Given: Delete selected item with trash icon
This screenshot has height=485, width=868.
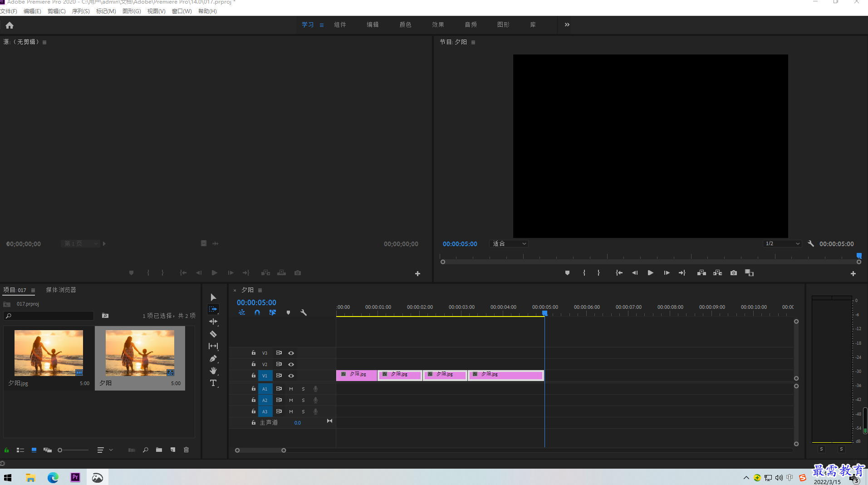Looking at the screenshot, I should [186, 450].
